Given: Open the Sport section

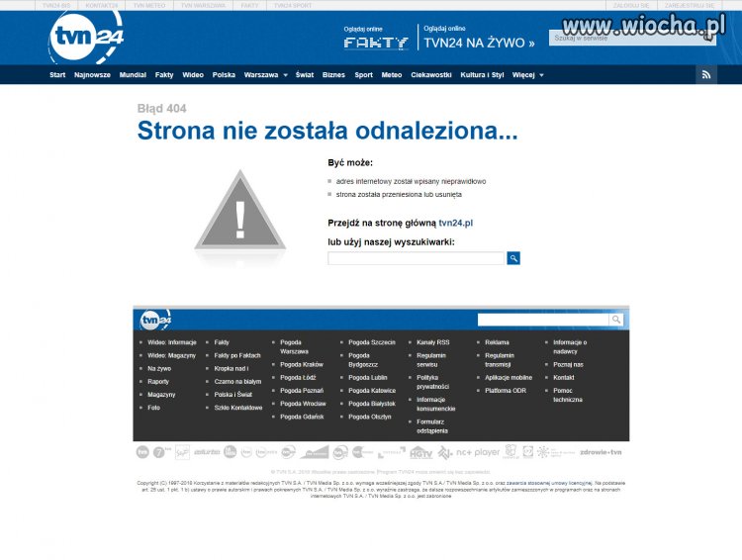Looking at the screenshot, I should [363, 75].
